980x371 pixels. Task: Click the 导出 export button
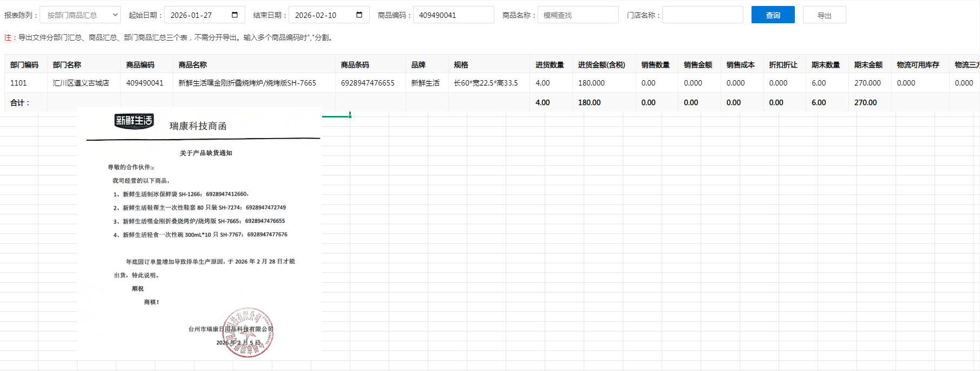[x=824, y=15]
